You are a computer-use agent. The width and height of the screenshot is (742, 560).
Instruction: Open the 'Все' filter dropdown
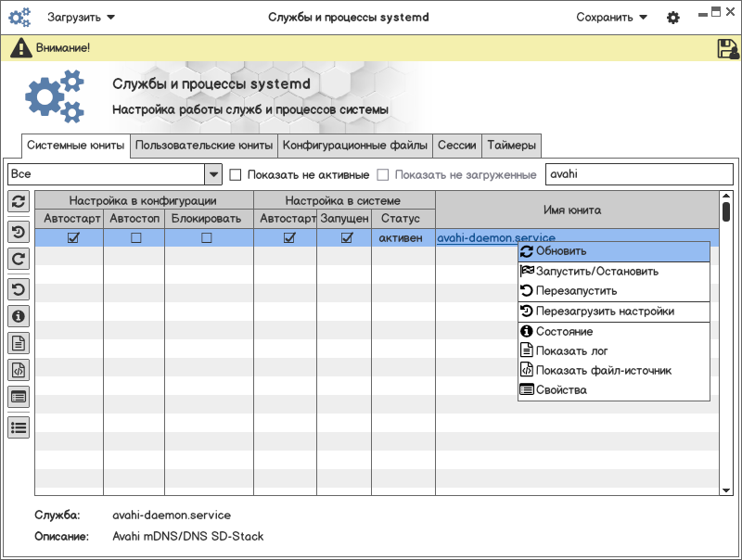213,174
